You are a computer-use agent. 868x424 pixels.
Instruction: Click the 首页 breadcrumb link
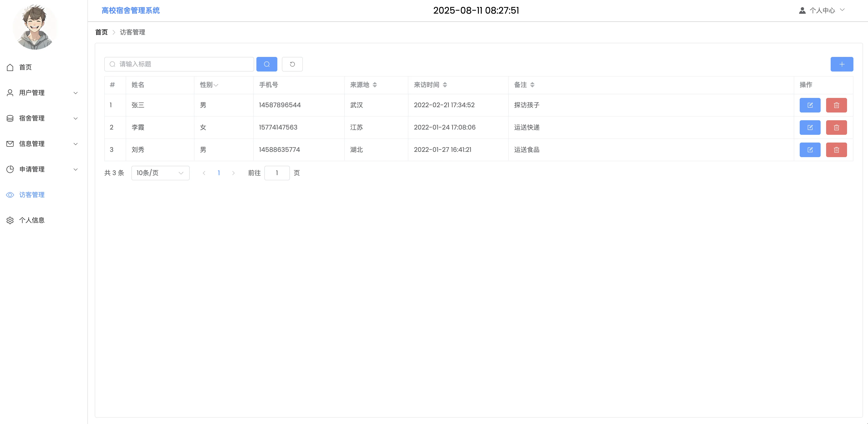(x=101, y=32)
